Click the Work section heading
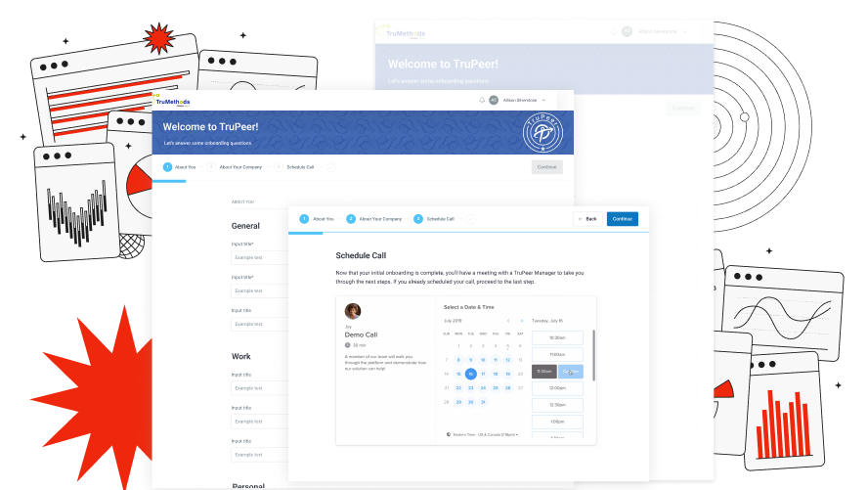This screenshot has width=868, height=490. [x=240, y=356]
